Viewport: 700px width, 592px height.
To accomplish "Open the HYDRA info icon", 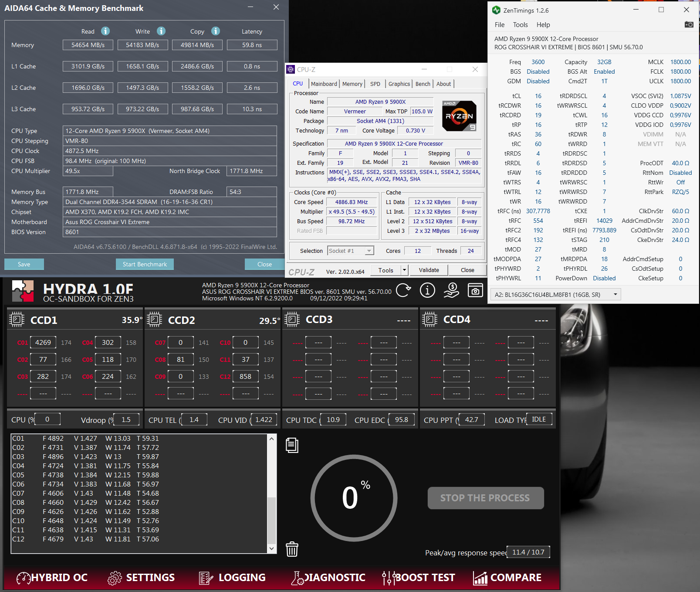I will (427, 290).
